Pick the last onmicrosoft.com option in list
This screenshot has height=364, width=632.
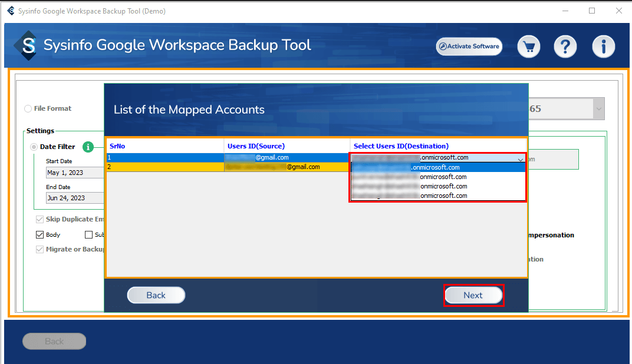point(437,196)
